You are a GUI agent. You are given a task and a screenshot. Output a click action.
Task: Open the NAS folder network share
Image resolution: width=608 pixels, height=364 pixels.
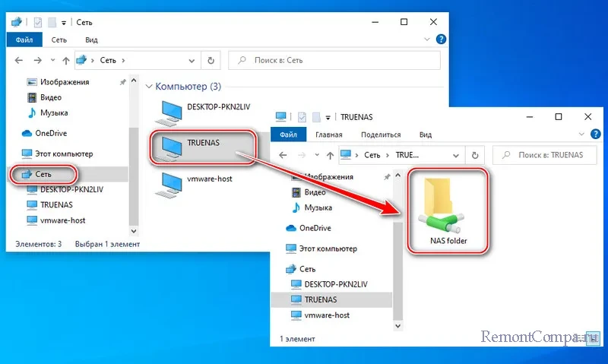[x=446, y=210]
